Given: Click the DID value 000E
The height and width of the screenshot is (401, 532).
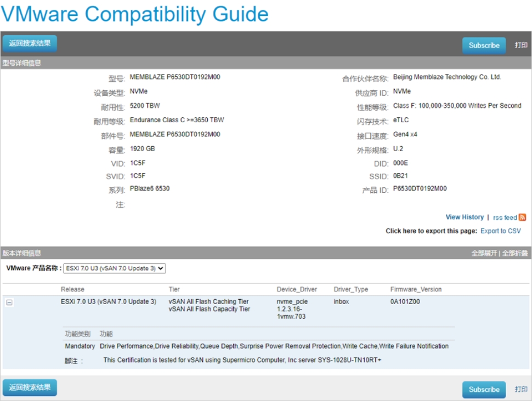Looking at the screenshot, I should click(x=400, y=163).
